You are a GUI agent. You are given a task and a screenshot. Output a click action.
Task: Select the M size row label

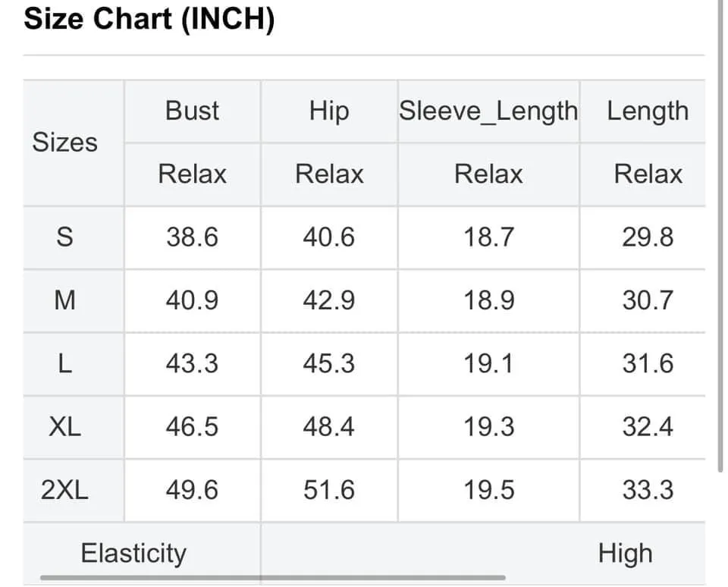(64, 300)
